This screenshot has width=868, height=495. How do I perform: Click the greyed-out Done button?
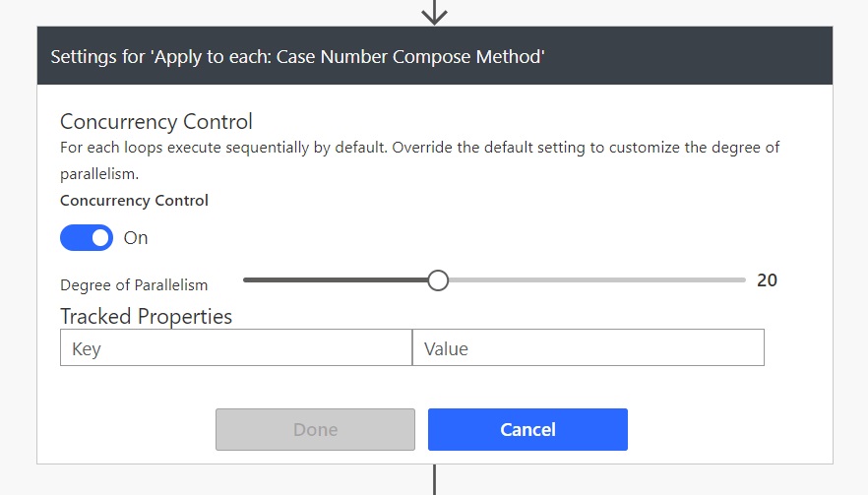[x=316, y=430]
